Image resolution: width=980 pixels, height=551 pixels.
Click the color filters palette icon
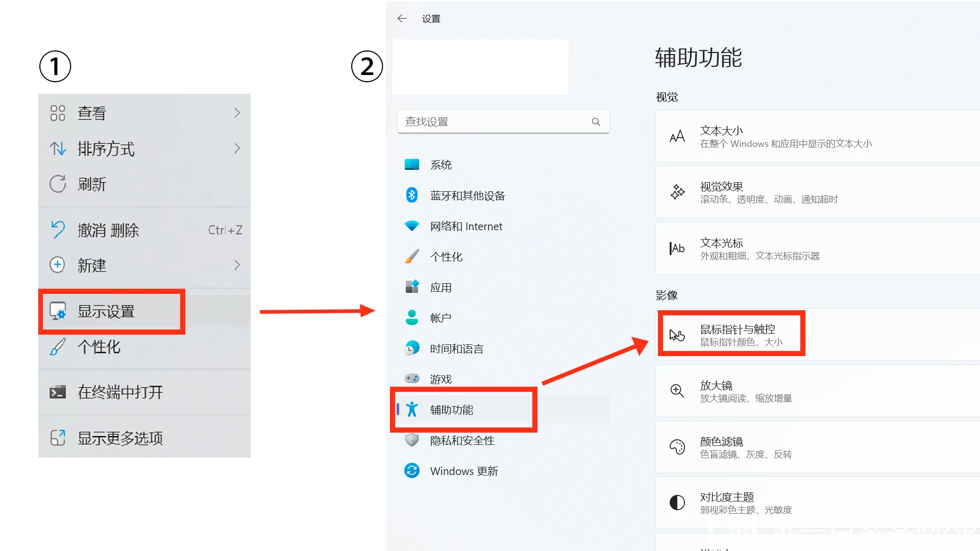coord(677,447)
